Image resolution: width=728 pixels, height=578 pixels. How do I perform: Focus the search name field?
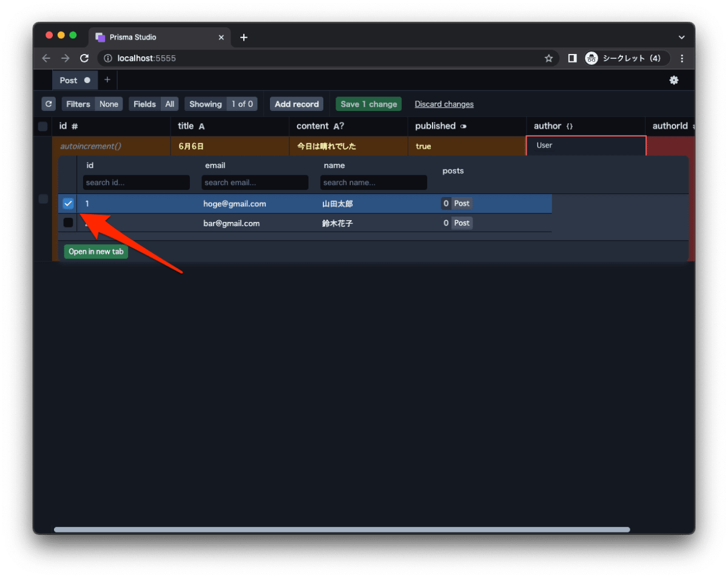click(374, 183)
